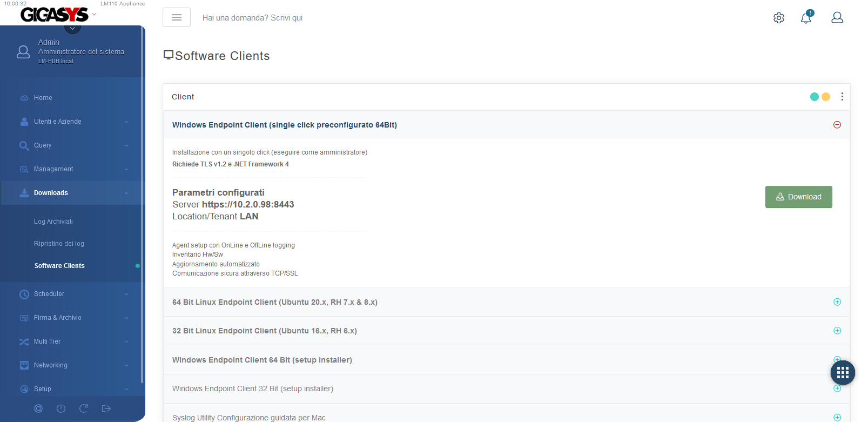Image resolution: width=868 pixels, height=422 pixels.
Task: Collapse the Downloads menu chevron
Action: [126, 193]
